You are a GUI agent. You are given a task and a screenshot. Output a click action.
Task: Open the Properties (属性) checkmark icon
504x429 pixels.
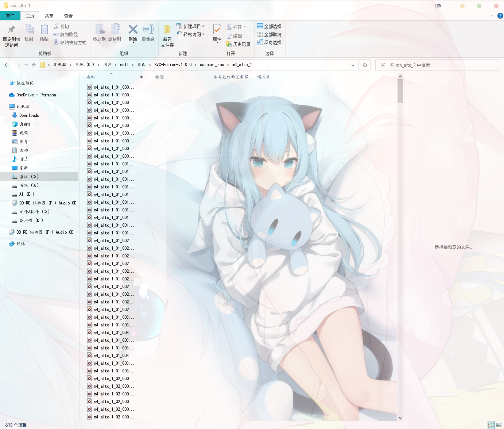tap(217, 29)
